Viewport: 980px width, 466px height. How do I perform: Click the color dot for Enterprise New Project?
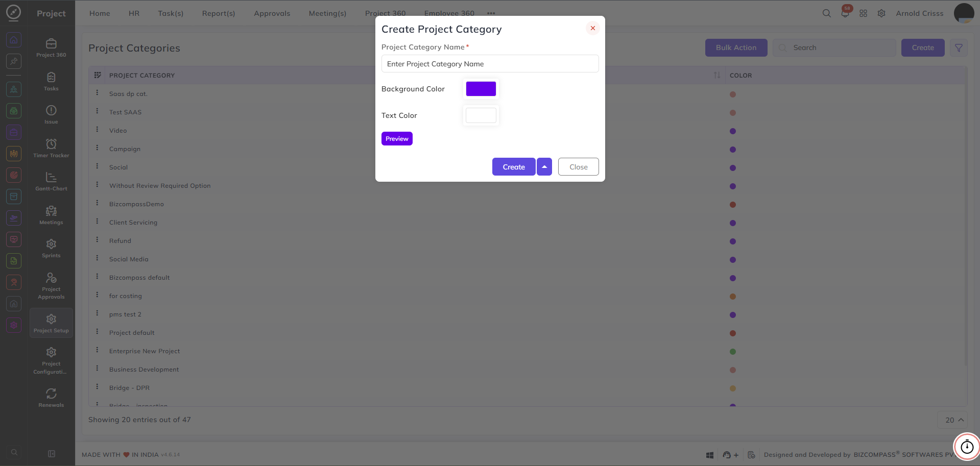[x=733, y=352]
